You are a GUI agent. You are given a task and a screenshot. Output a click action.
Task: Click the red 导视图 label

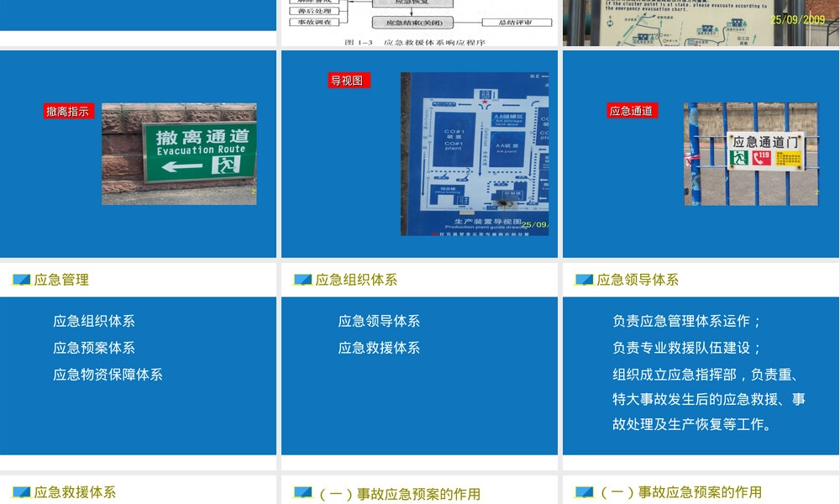[x=349, y=81]
